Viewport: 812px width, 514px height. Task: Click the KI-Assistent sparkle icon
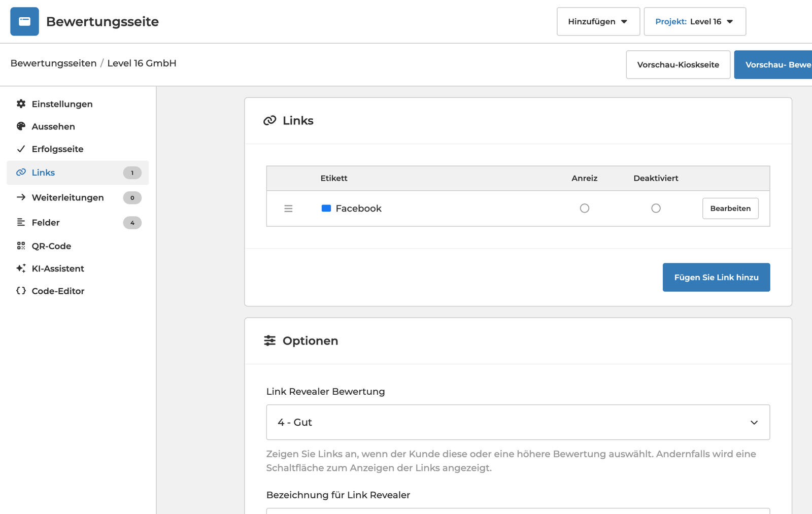click(21, 268)
